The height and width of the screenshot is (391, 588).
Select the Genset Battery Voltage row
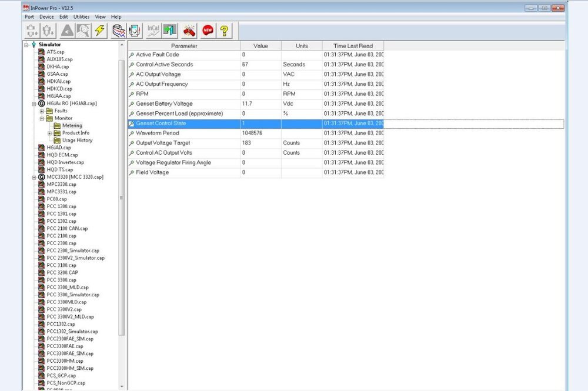click(164, 103)
